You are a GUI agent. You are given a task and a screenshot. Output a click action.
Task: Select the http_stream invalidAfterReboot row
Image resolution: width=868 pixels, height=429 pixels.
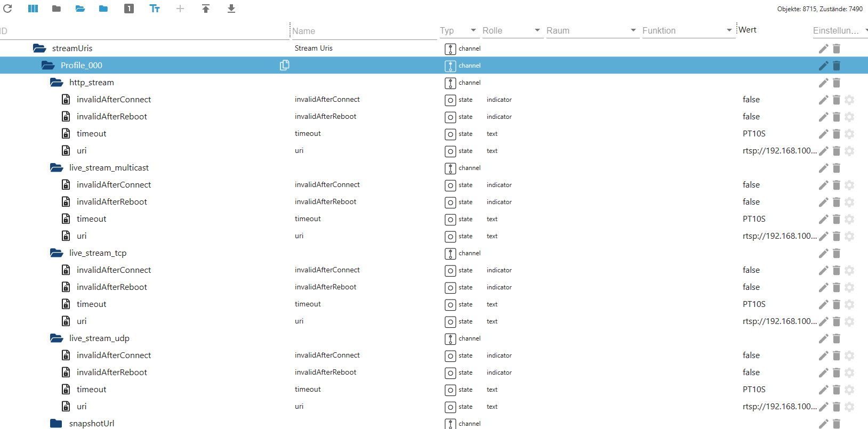(x=434, y=116)
